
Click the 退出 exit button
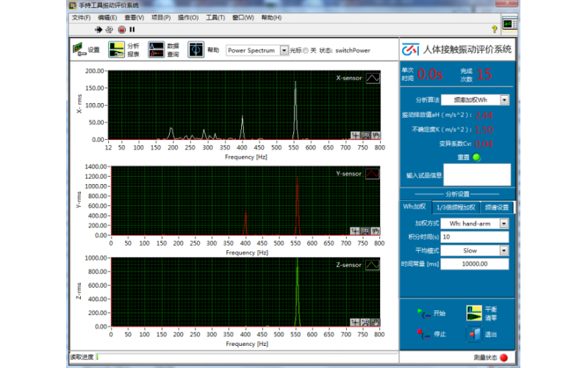tap(481, 334)
